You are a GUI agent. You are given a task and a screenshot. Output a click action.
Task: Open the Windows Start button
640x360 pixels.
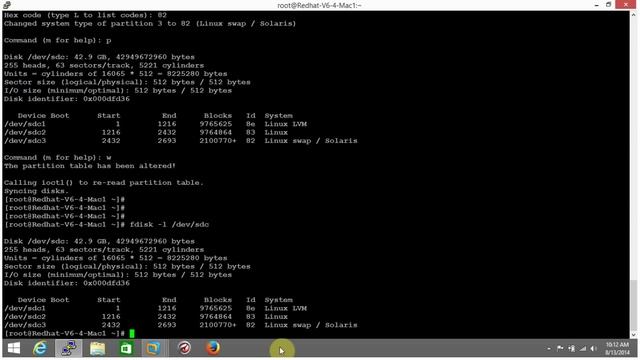(x=14, y=348)
